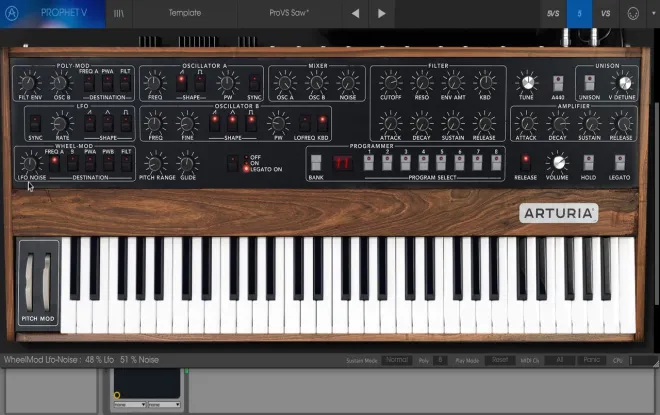Click the PITCH RANGE knob
The width and height of the screenshot is (660, 415).
156,164
